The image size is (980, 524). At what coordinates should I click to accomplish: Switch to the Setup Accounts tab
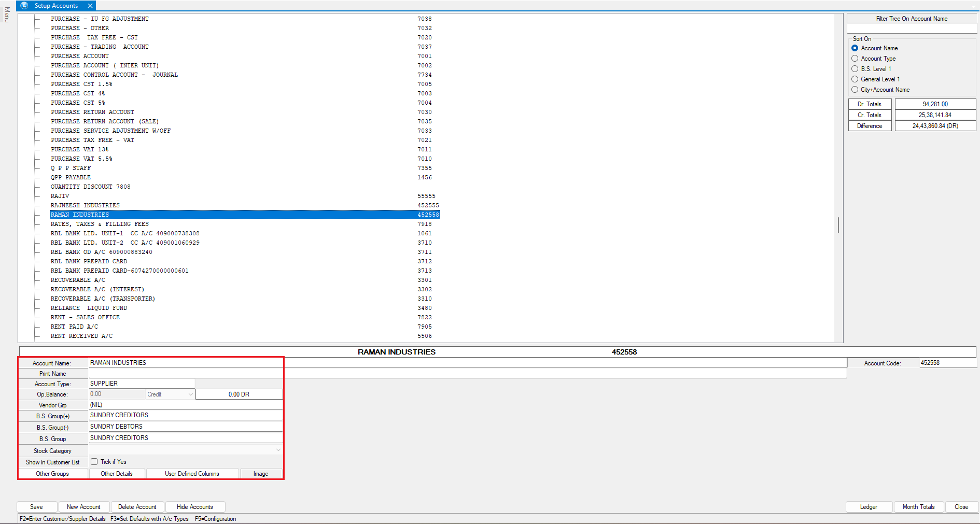click(56, 6)
